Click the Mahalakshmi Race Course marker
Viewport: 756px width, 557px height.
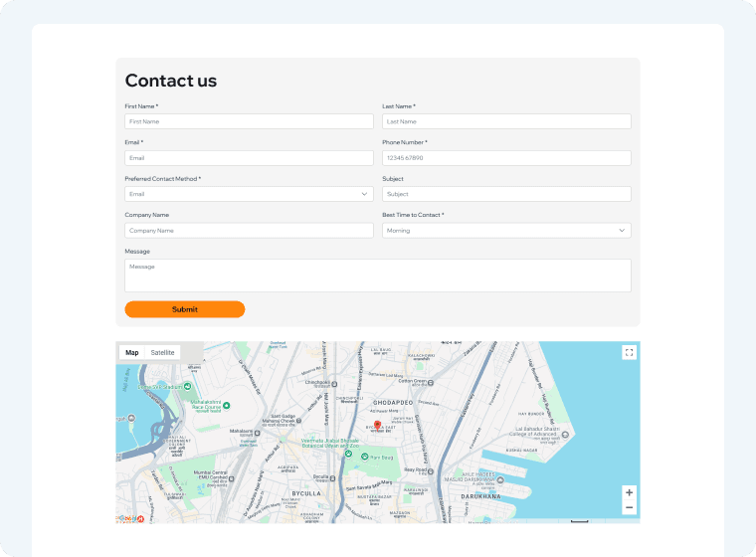[226, 406]
